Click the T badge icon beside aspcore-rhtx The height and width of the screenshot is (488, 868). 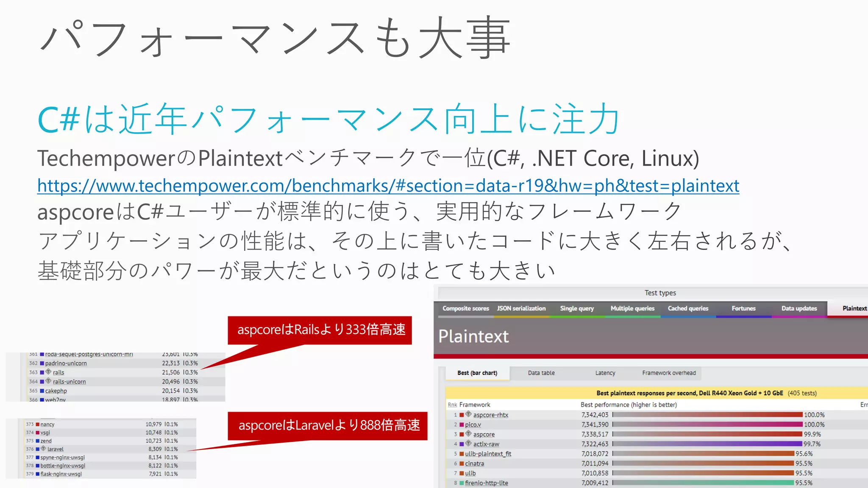(468, 414)
